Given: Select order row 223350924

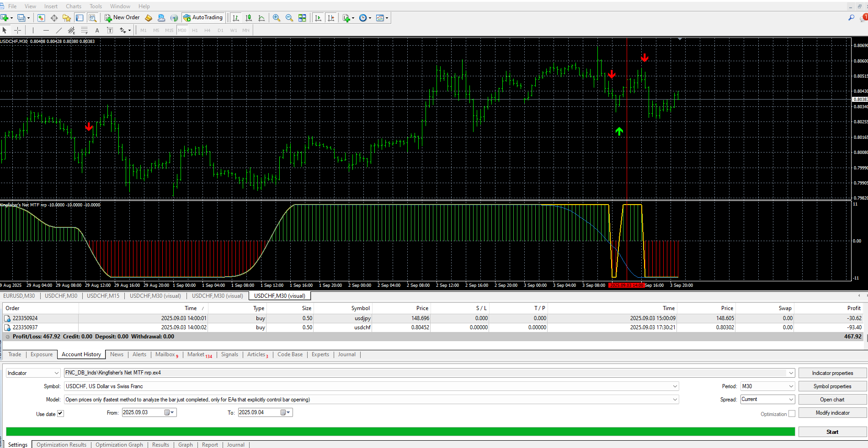Looking at the screenshot, I should click(433, 318).
